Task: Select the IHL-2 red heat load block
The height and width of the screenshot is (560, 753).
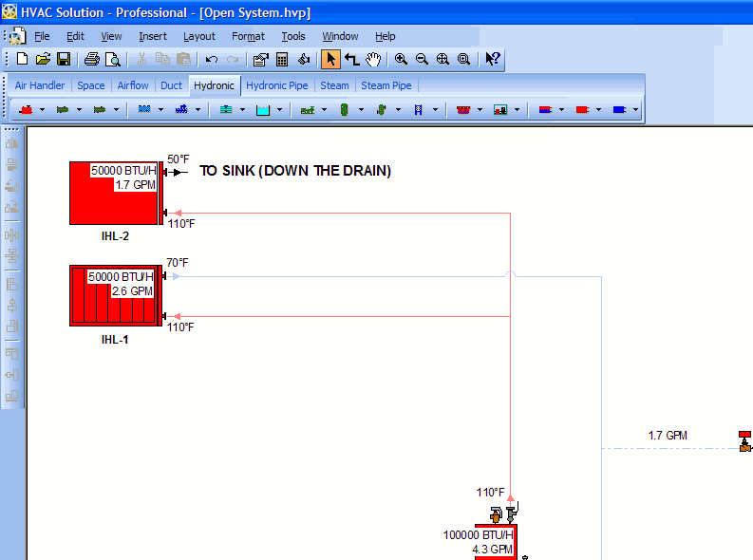Action: (x=114, y=193)
